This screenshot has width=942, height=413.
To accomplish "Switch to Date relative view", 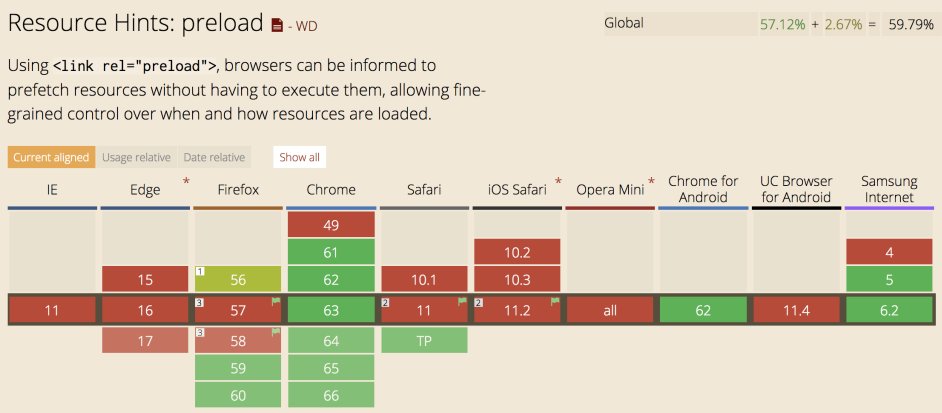I will [214, 157].
